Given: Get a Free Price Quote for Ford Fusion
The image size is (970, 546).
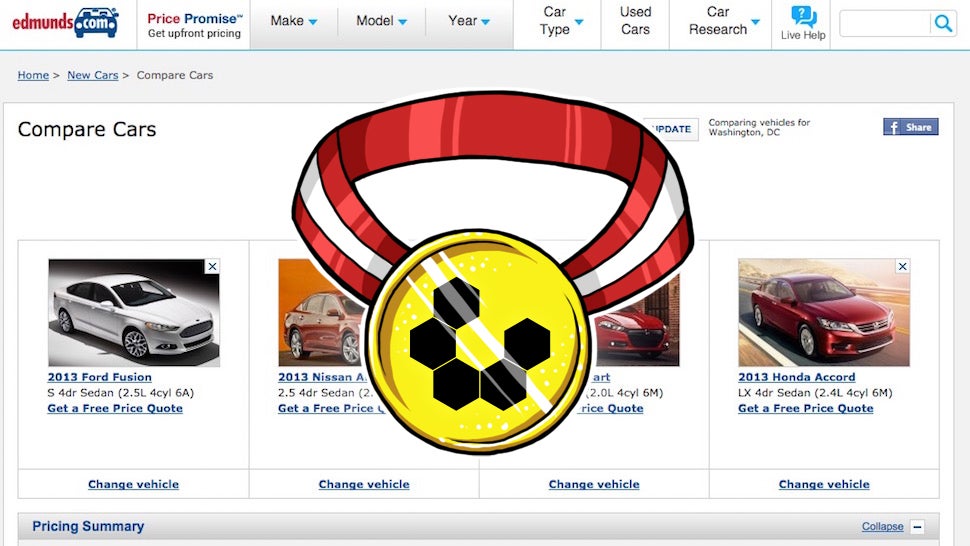Looking at the screenshot, I should pyautogui.click(x=115, y=408).
